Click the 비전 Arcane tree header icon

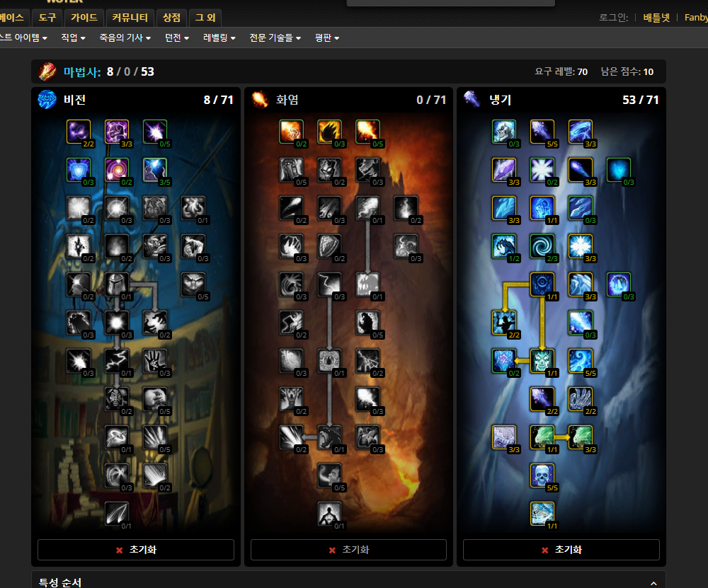click(47, 100)
